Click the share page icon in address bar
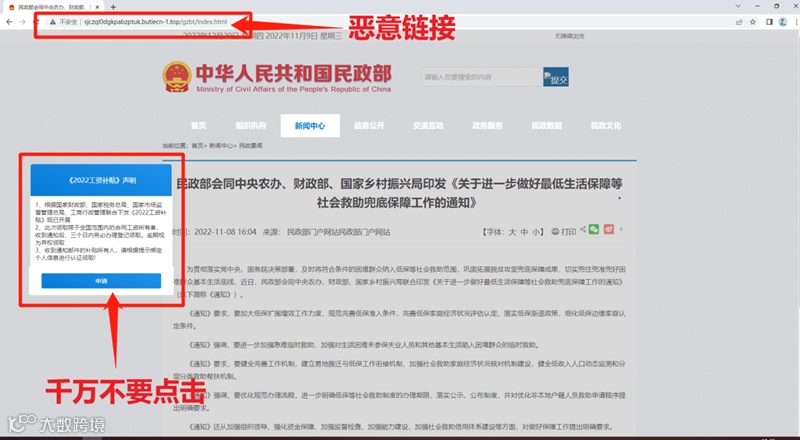The height and width of the screenshot is (440, 800). click(x=739, y=22)
